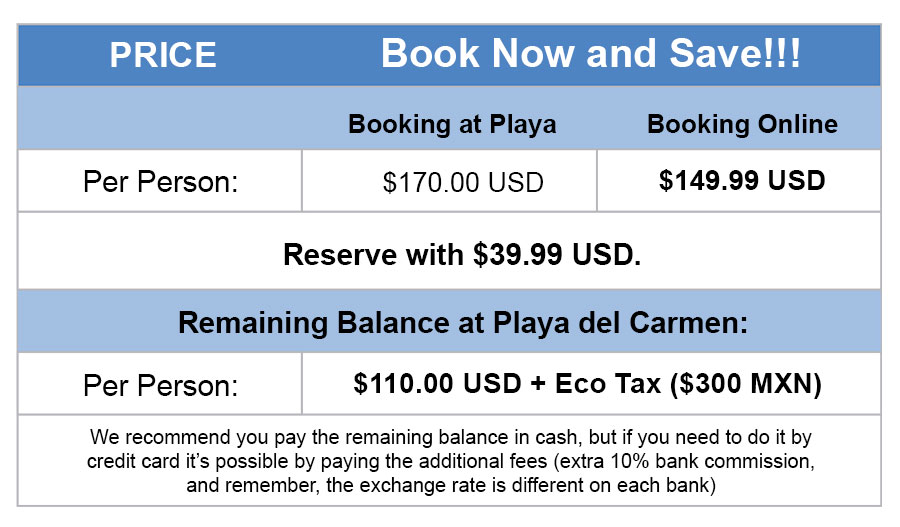
Task: Click the Book Now and Save headline
Action: point(591,53)
